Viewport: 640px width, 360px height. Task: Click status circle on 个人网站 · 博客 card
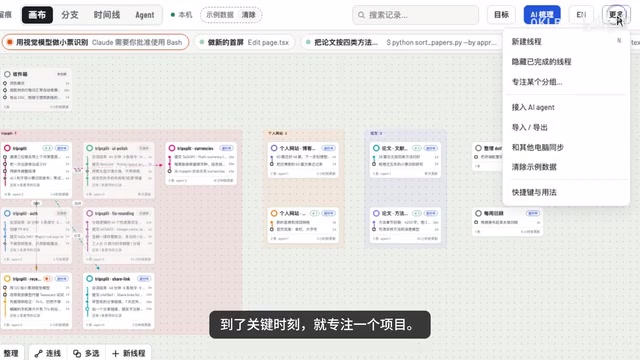(x=274, y=148)
